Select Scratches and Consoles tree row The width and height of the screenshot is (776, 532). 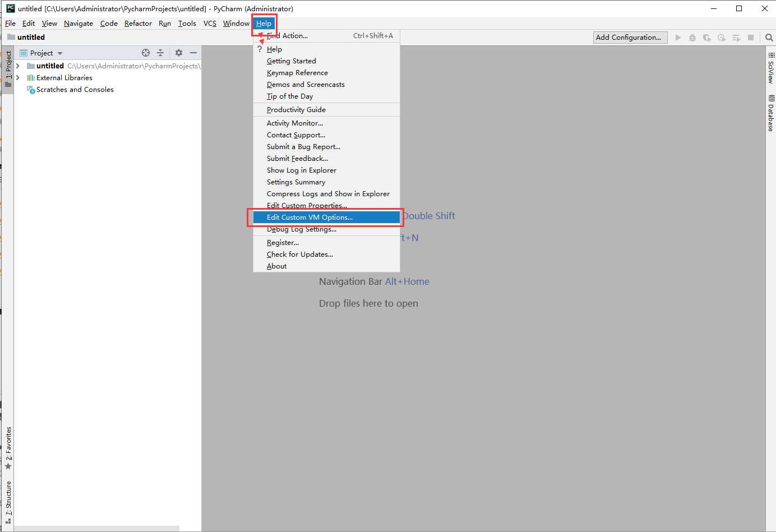pyautogui.click(x=108, y=90)
